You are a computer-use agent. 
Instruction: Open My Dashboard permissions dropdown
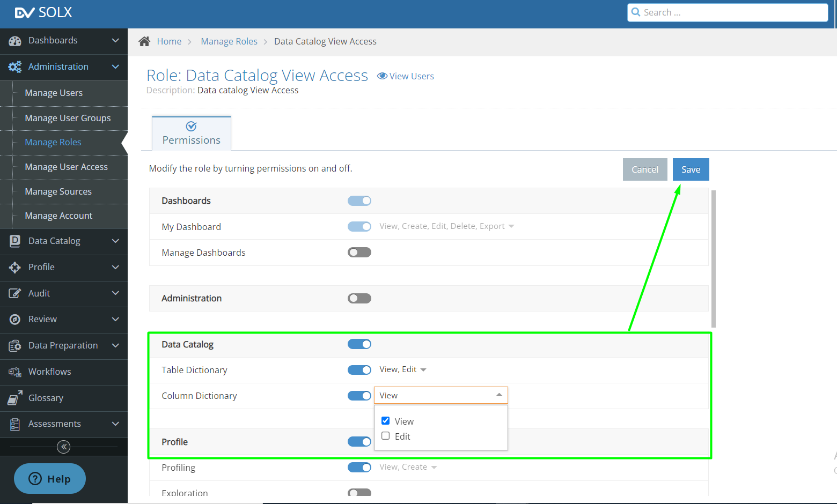(x=447, y=226)
